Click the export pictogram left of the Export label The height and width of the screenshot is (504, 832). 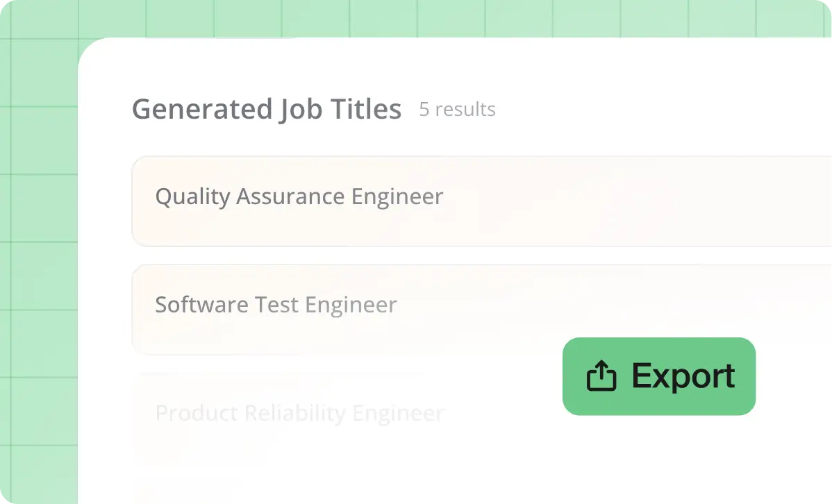(x=601, y=376)
